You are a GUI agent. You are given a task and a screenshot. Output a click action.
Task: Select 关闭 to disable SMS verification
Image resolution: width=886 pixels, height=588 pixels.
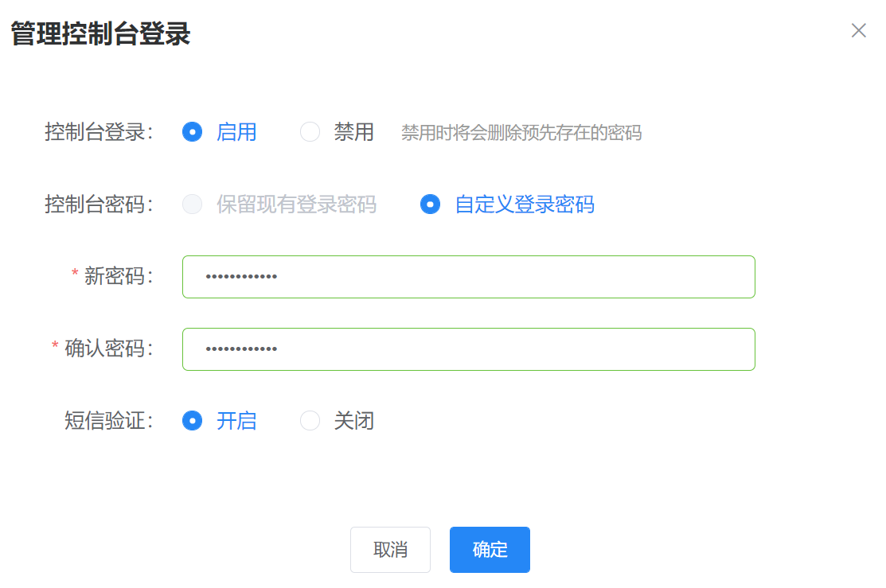point(310,421)
